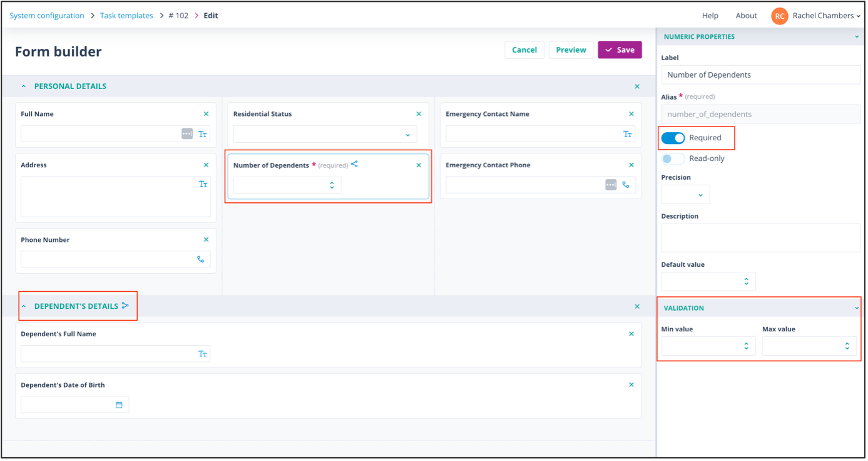The height and width of the screenshot is (461, 868).
Task: Toggle the Required switch
Action: click(x=673, y=138)
